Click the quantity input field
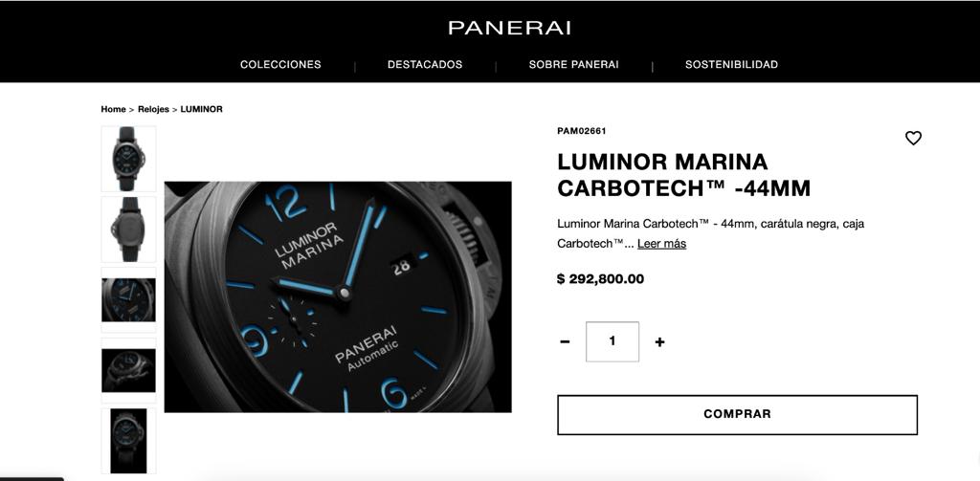 pos(612,341)
